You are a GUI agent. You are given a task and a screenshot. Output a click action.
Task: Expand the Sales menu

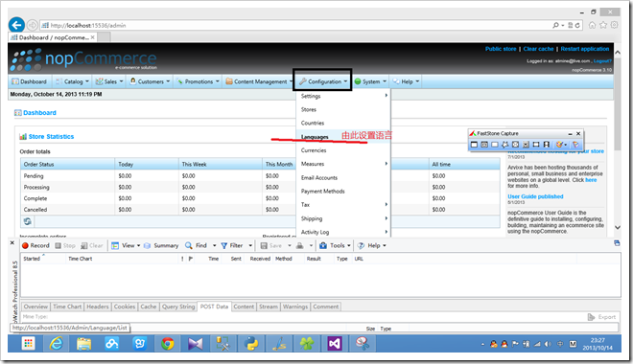pyautogui.click(x=109, y=81)
